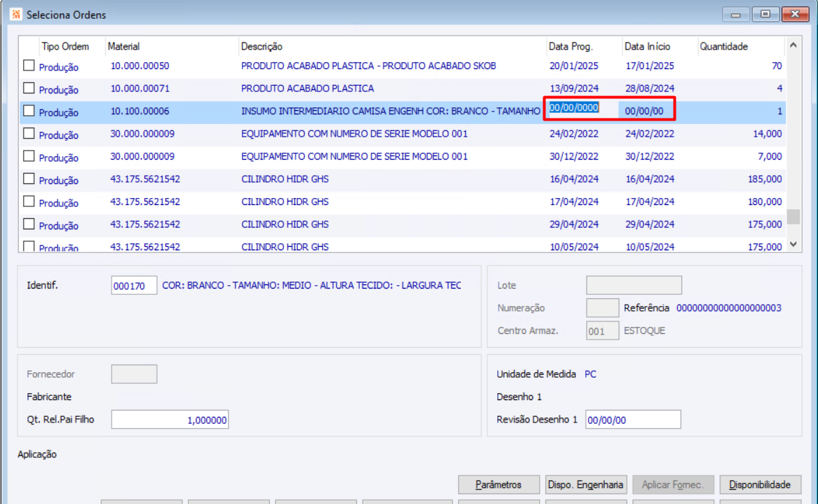
Task: Click the Revisão Desenho 1 date field
Action: [633, 420]
